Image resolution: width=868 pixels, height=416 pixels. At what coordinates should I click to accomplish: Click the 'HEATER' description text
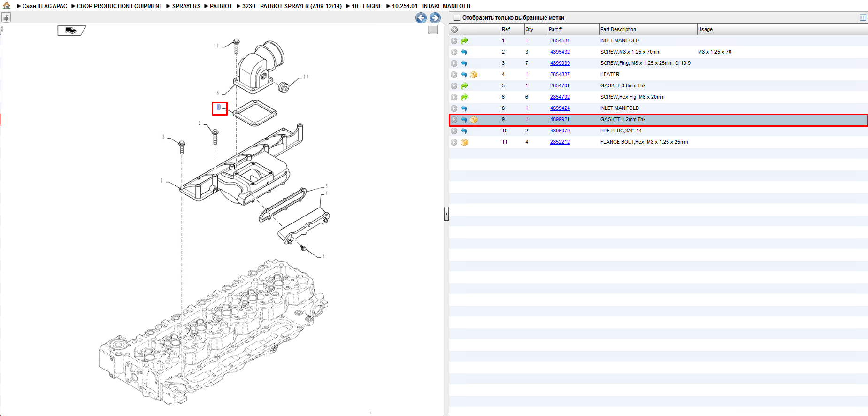pos(610,75)
